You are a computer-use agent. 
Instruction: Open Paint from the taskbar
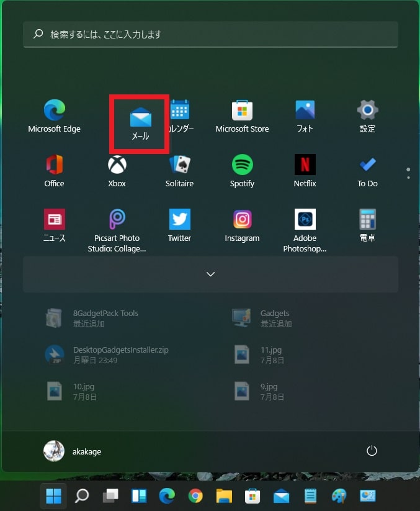coord(339,496)
